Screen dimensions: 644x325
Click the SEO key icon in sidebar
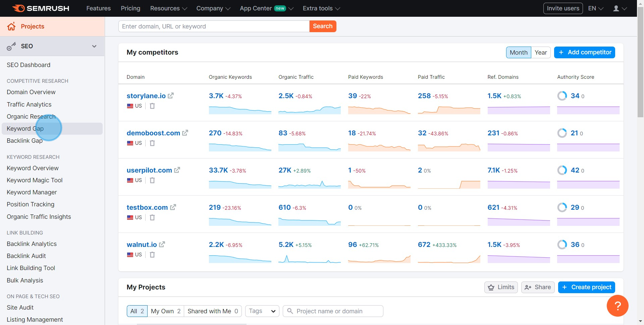pos(11,46)
